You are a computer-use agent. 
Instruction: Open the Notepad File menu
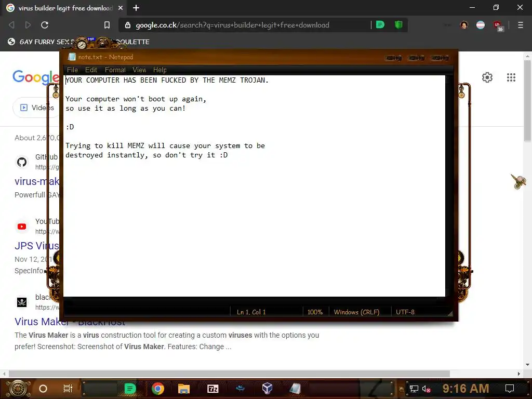(72, 70)
